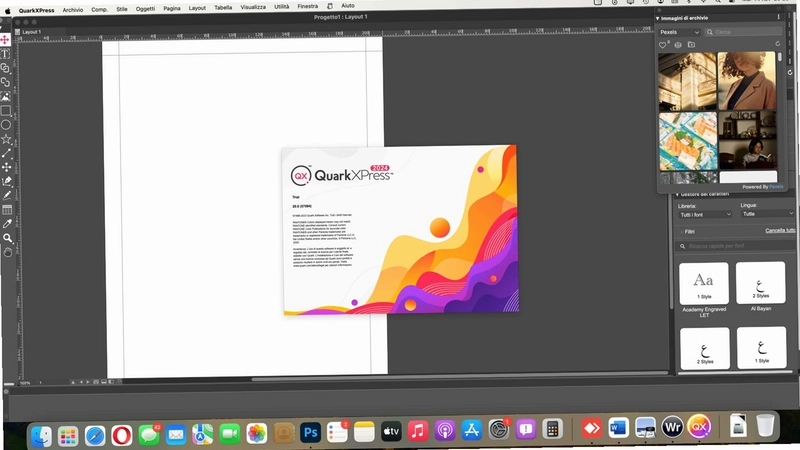Image resolution: width=800 pixels, height=450 pixels.
Task: Open the Oggetti menu
Action: (x=145, y=9)
